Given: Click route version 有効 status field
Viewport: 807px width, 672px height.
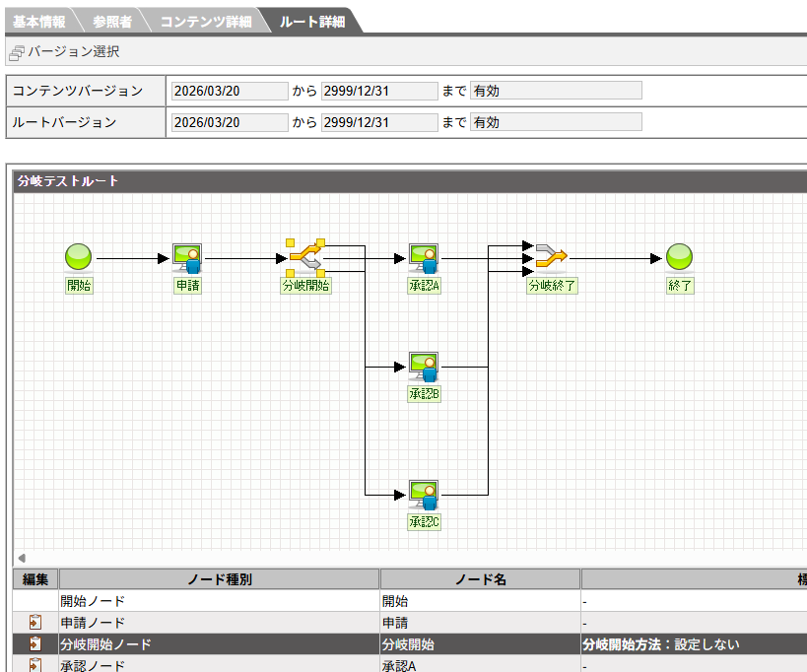Looking at the screenshot, I should (556, 122).
